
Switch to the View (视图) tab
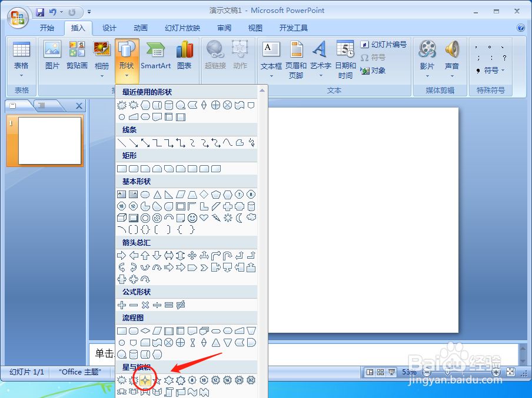pyautogui.click(x=255, y=28)
